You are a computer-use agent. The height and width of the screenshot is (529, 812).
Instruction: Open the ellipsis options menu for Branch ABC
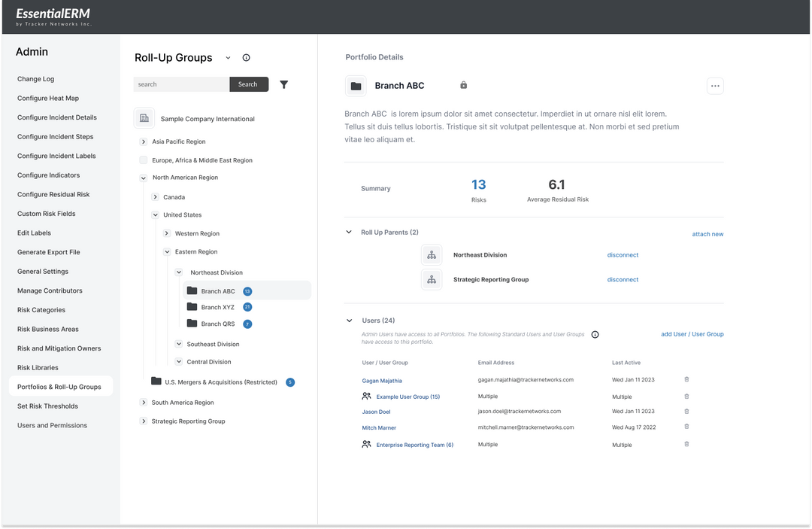coord(714,85)
